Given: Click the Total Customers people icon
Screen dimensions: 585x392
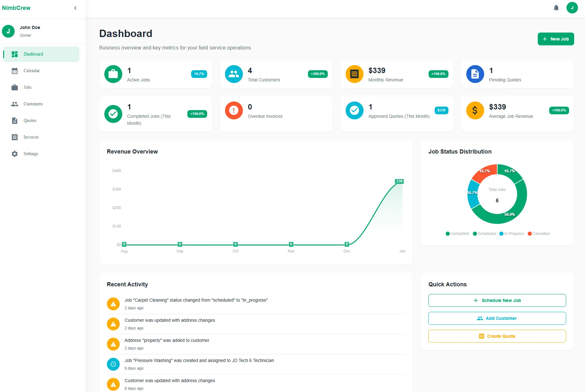Looking at the screenshot, I should tap(234, 74).
